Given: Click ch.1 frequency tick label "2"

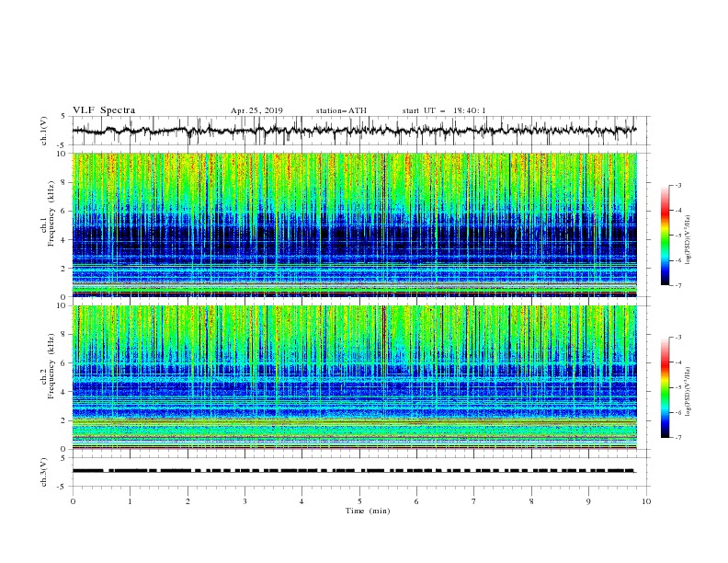Looking at the screenshot, I should pos(65,268).
